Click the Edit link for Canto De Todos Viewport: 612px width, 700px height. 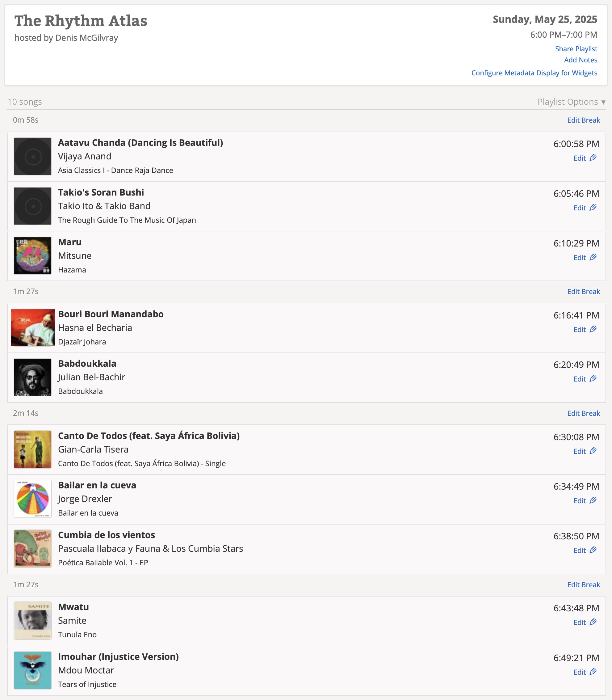pos(580,451)
